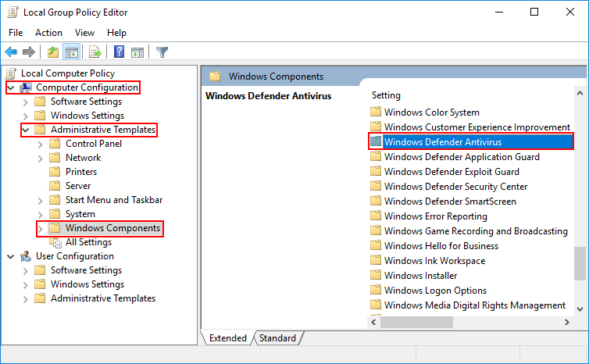Click the Filter funnel toolbar icon
589x364 pixels.
point(162,52)
